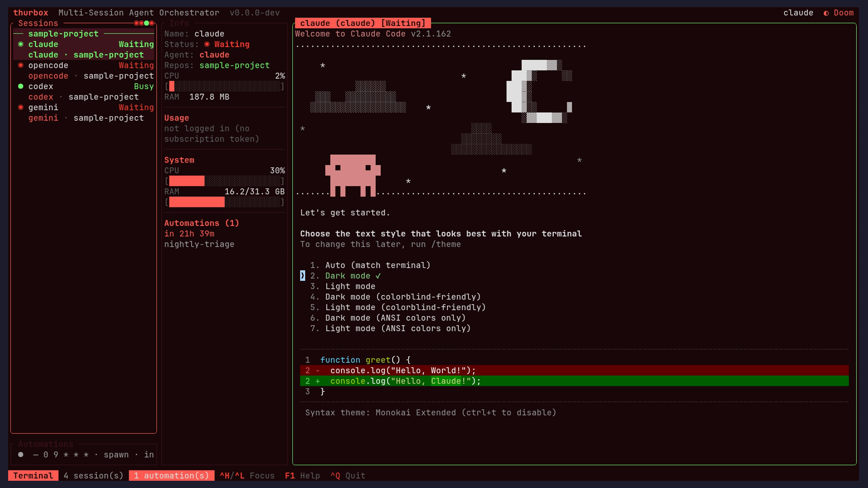Click the added line console.log Hello, Claude

[574, 381]
